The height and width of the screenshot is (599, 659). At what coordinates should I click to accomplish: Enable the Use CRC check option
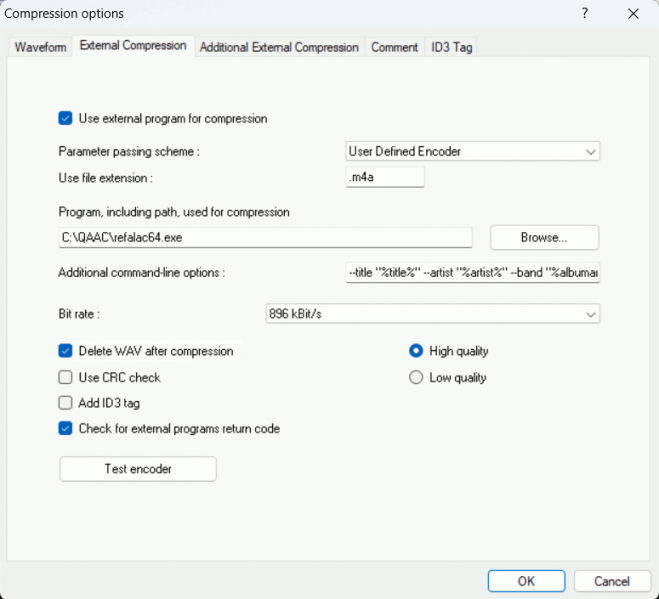(66, 377)
